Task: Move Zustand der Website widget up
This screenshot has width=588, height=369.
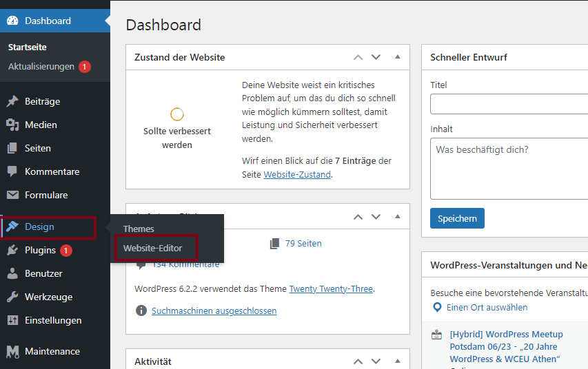Action: (x=358, y=57)
